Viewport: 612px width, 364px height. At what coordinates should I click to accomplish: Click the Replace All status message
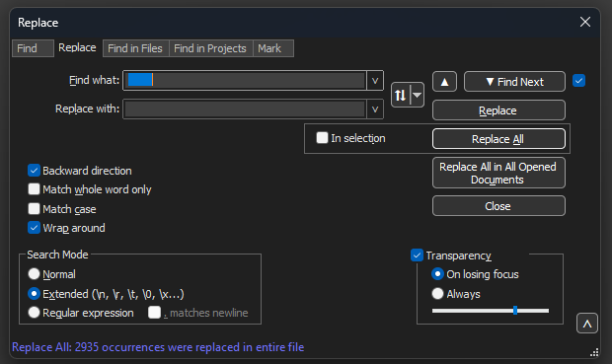click(x=158, y=347)
